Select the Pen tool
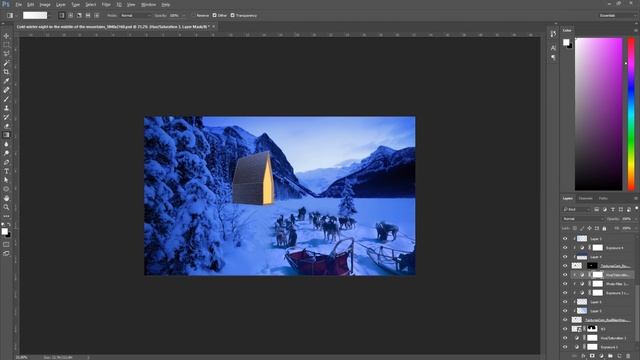This screenshot has width=640, height=360. click(x=6, y=162)
